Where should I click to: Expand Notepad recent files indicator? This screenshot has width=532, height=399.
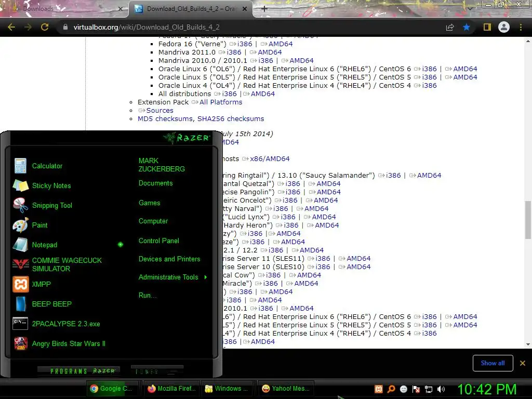(x=121, y=245)
